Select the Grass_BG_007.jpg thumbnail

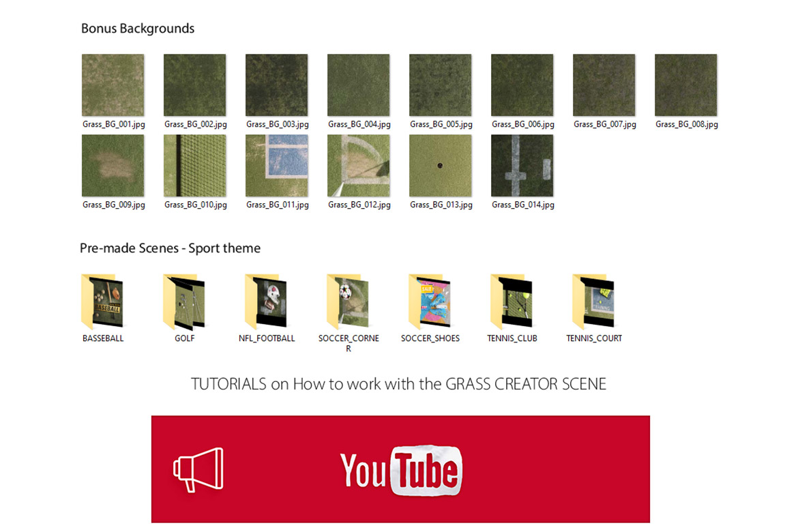click(x=604, y=85)
